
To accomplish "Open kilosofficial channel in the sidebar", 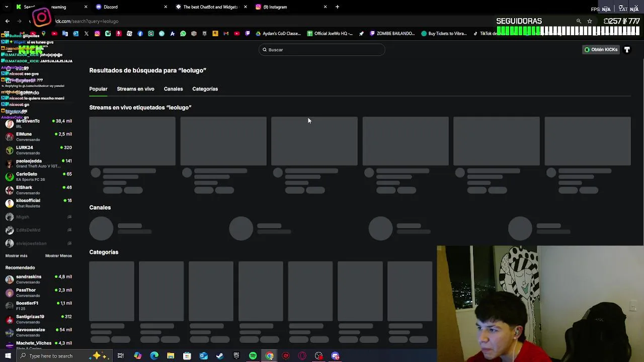I will point(38,203).
